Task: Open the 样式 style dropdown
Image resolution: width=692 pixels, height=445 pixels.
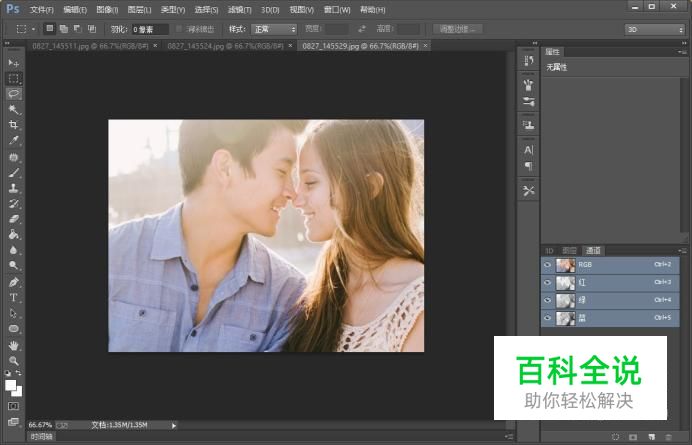Action: click(x=273, y=29)
